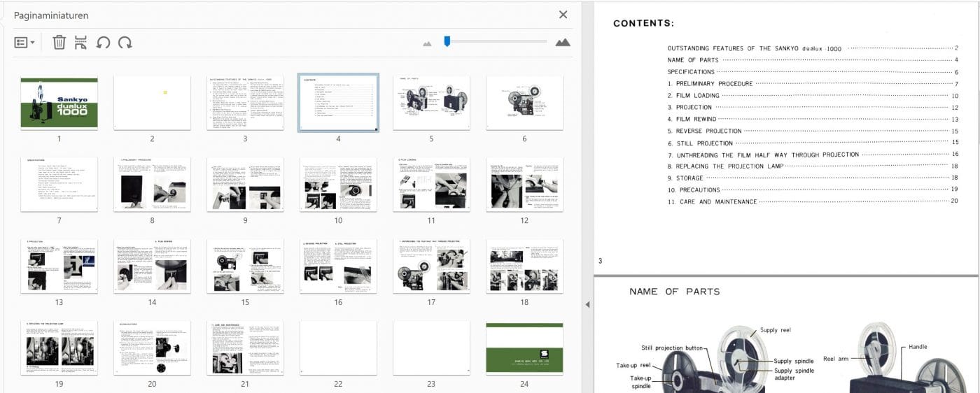Click large mountain icon to enlarge thumbnails
The height and width of the screenshot is (393, 980).
(x=563, y=43)
